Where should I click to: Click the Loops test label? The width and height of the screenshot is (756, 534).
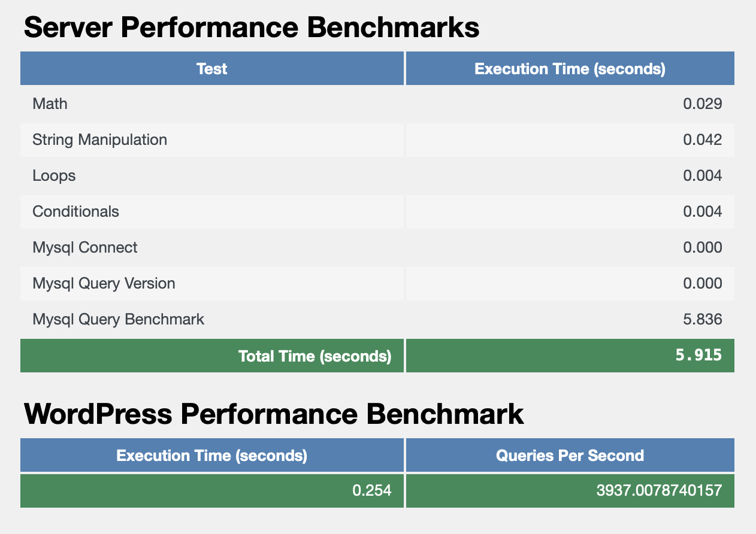[x=54, y=176]
